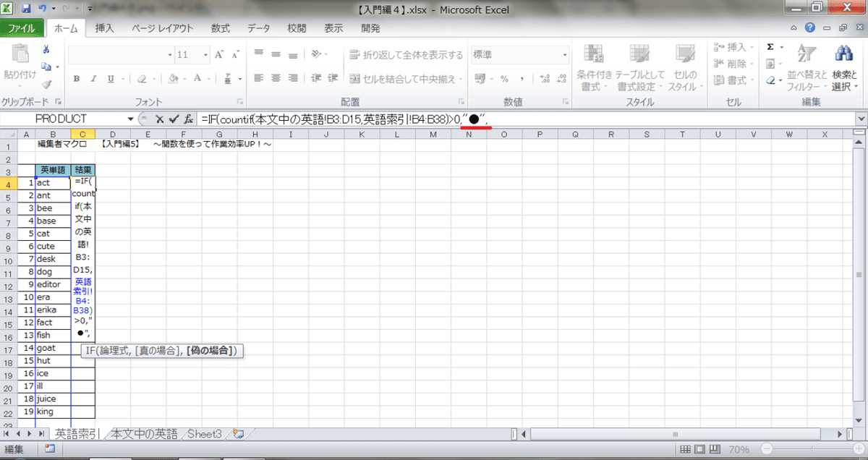This screenshot has height=460, width=868.
Task: Click the formula bar input field
Action: (x=526, y=118)
